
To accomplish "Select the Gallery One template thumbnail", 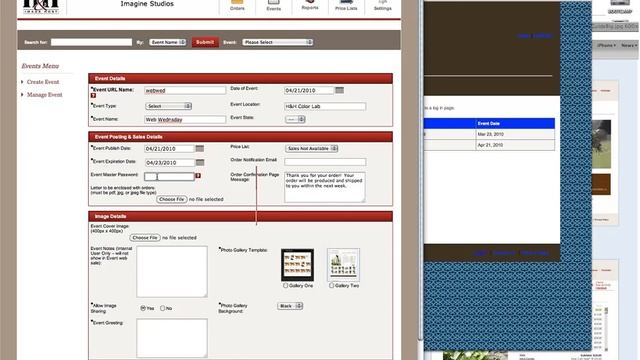I will click(298, 265).
